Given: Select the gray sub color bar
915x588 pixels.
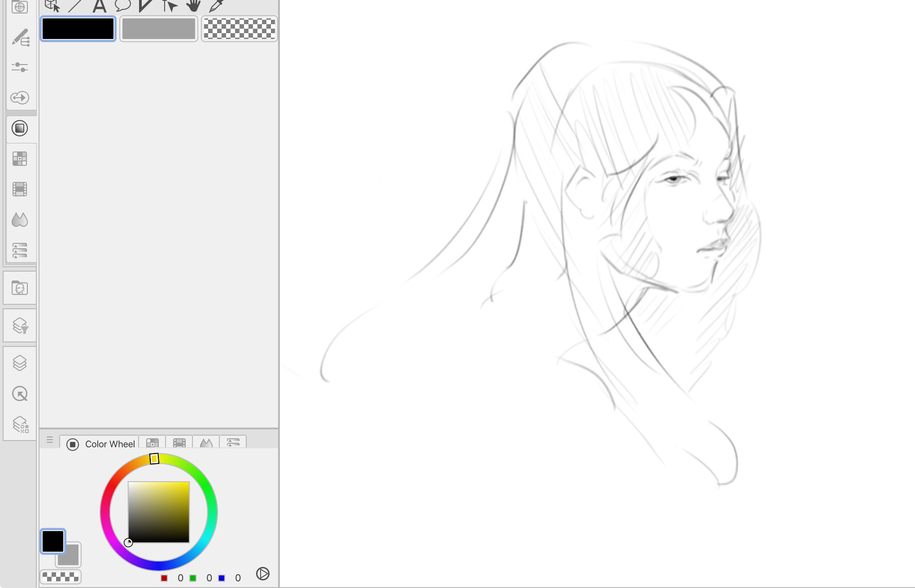Looking at the screenshot, I should click(x=159, y=29).
